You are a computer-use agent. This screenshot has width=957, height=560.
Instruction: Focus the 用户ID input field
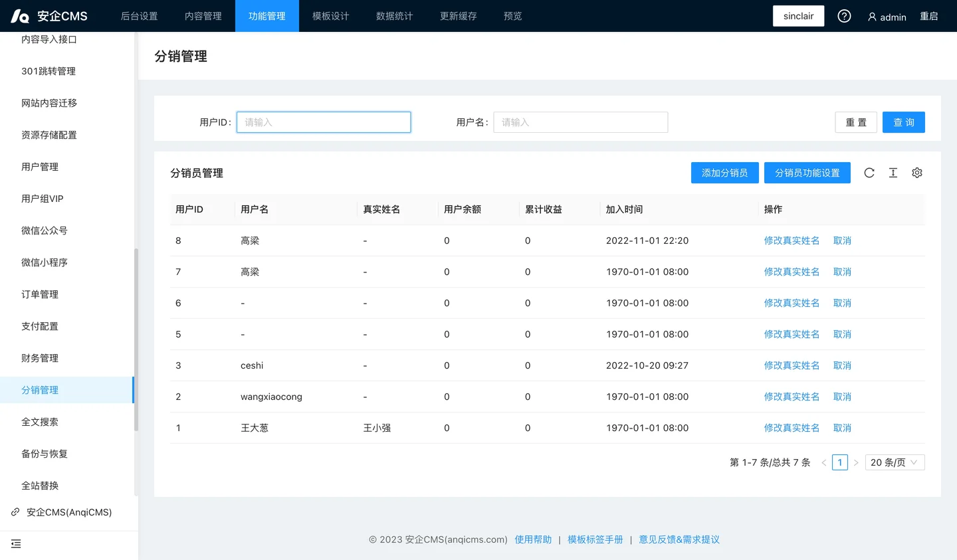coord(324,122)
